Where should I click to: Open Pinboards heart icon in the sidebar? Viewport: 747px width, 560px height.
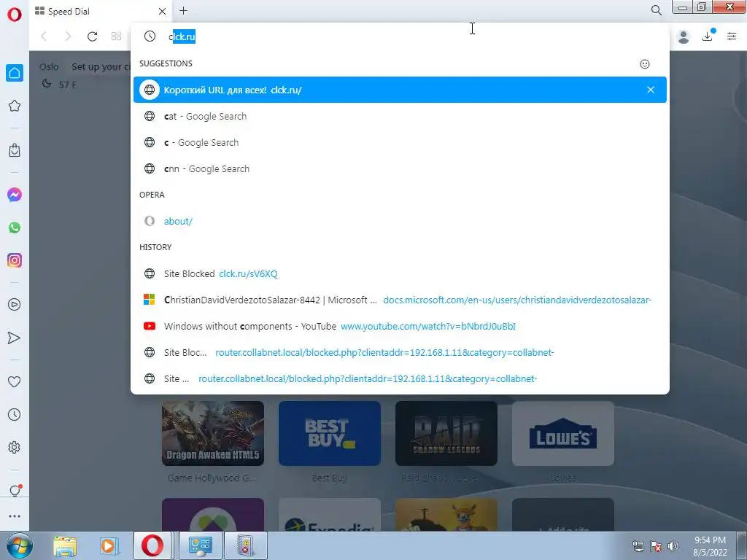click(15, 381)
